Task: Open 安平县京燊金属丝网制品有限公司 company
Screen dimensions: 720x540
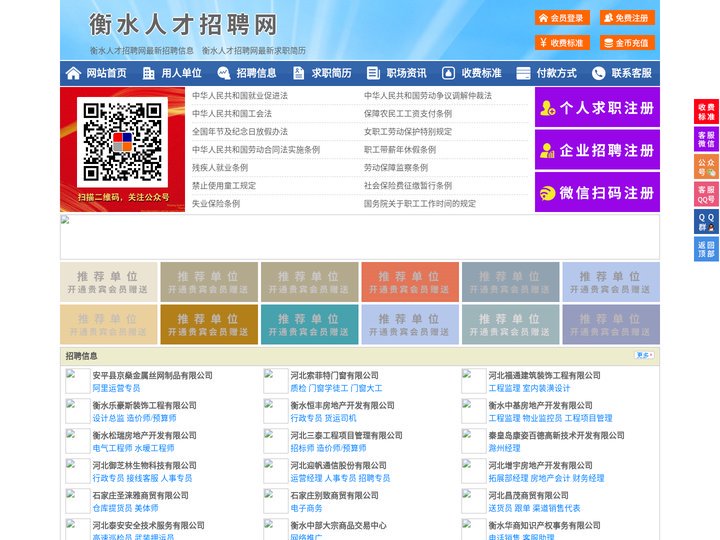Action: 152,375
